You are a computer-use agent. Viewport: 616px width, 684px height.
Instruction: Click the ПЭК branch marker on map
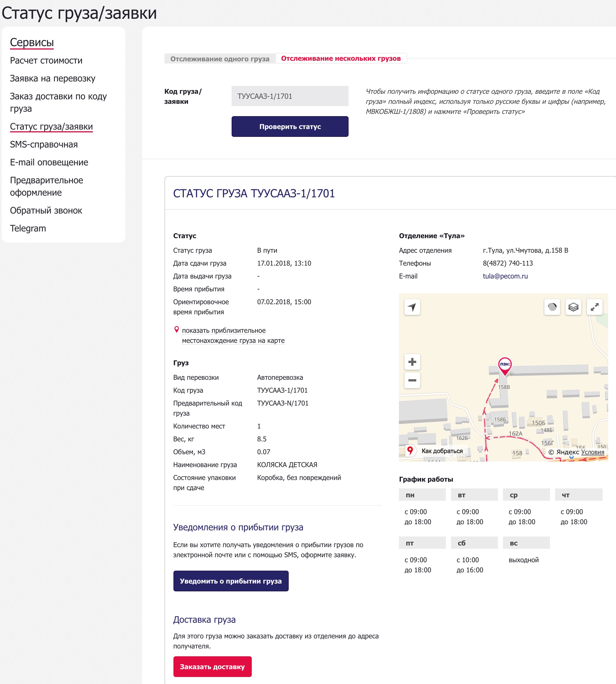pos(505,366)
